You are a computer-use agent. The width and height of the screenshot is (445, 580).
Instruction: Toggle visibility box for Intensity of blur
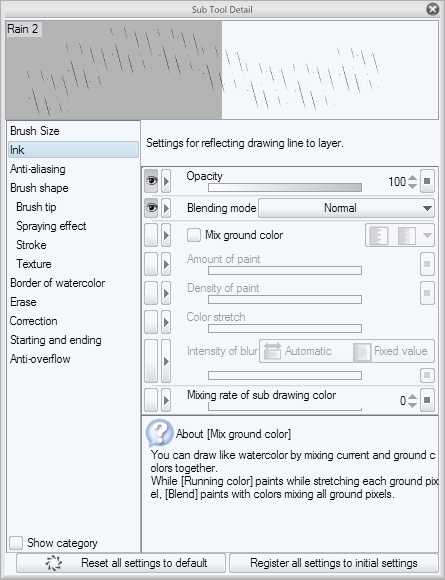coord(151,361)
